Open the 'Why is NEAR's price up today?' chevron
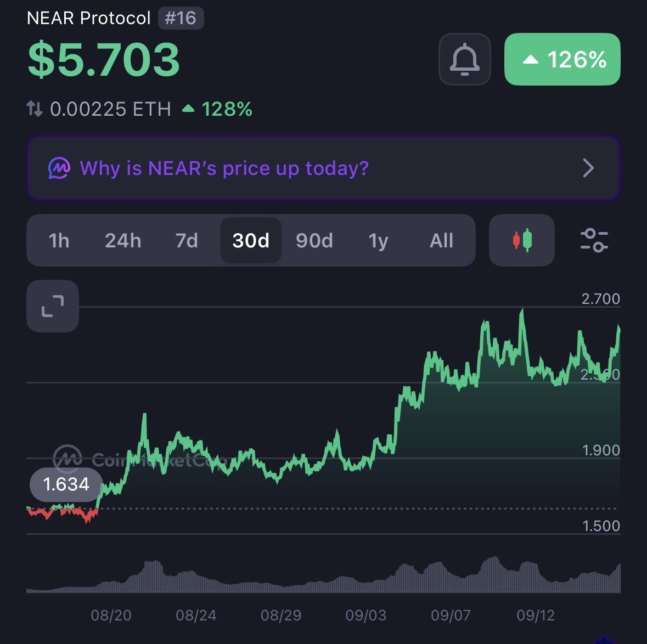This screenshot has height=644, width=647. (588, 168)
